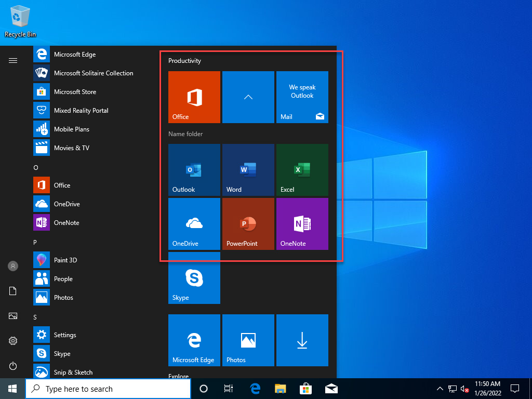The width and height of the screenshot is (532, 399).
Task: Click the Name folder label field
Action: click(185, 134)
